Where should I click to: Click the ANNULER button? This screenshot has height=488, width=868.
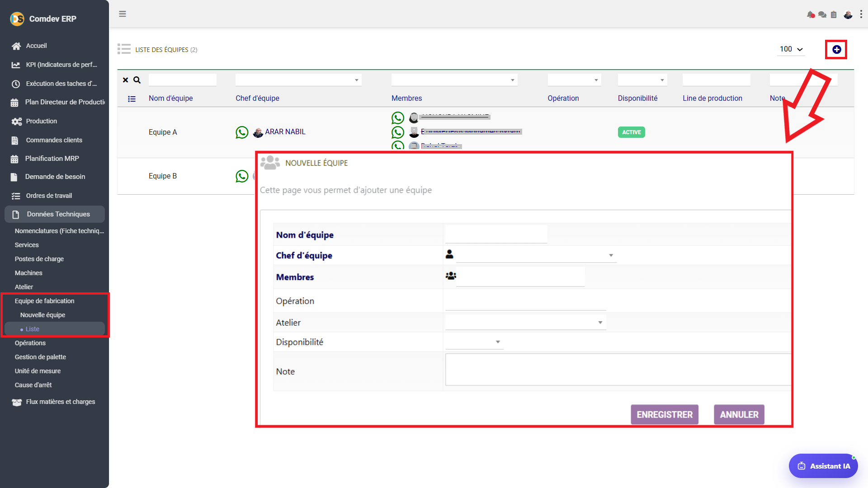tap(739, 414)
